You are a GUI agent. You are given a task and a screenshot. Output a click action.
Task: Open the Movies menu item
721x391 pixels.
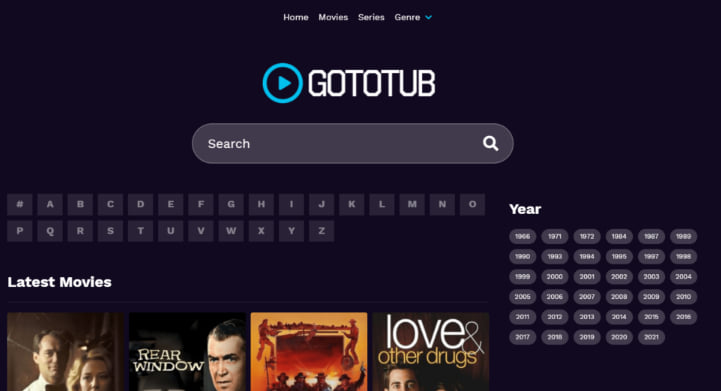tap(333, 17)
